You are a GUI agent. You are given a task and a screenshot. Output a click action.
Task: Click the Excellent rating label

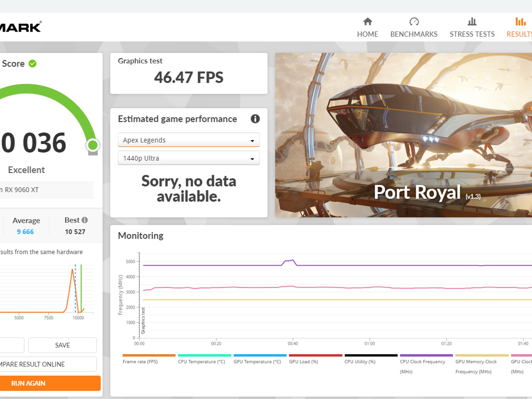click(x=26, y=170)
